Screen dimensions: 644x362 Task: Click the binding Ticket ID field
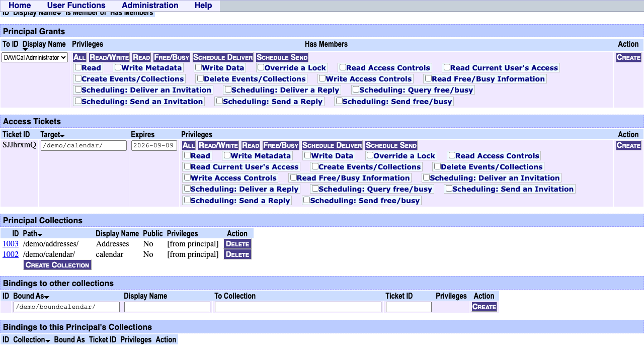pos(409,307)
